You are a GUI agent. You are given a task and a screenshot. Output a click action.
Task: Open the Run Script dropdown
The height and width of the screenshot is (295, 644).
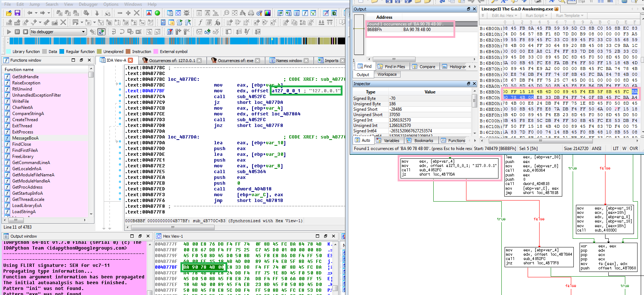tap(536, 16)
